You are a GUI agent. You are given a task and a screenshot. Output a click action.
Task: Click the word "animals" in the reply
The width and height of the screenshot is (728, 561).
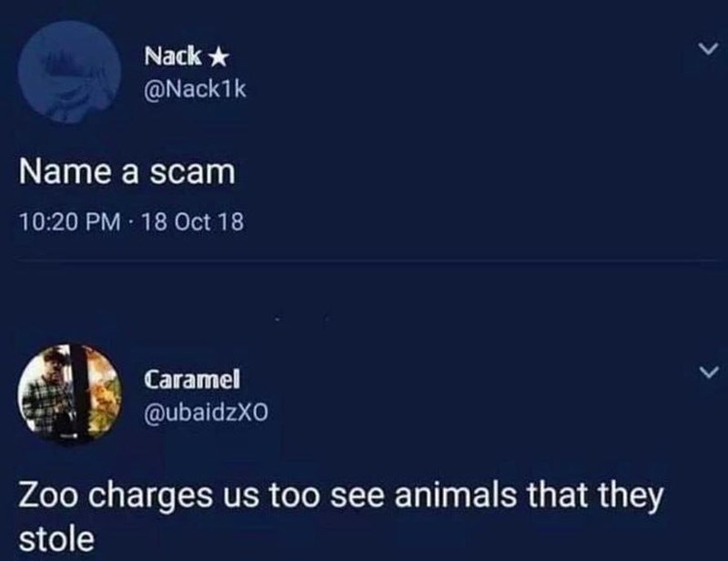tap(456, 495)
